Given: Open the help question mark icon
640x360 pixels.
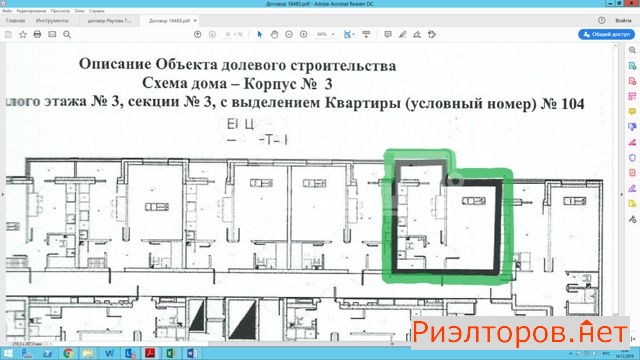Looking at the screenshot, I should [x=602, y=20].
